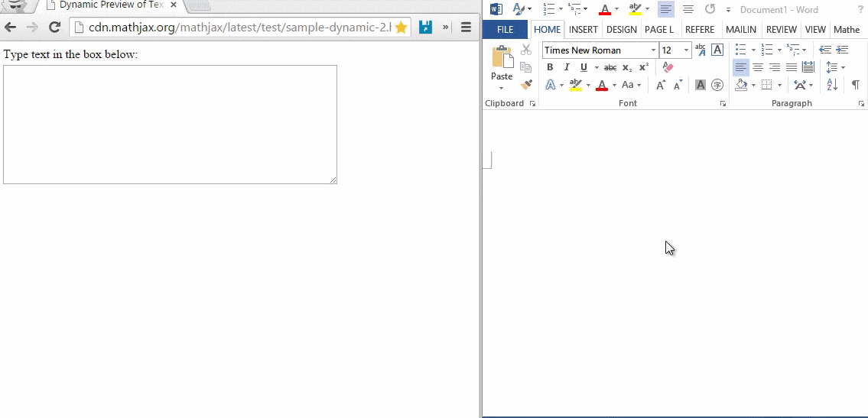
Task: Click the Grow Font icon
Action: coord(661,85)
